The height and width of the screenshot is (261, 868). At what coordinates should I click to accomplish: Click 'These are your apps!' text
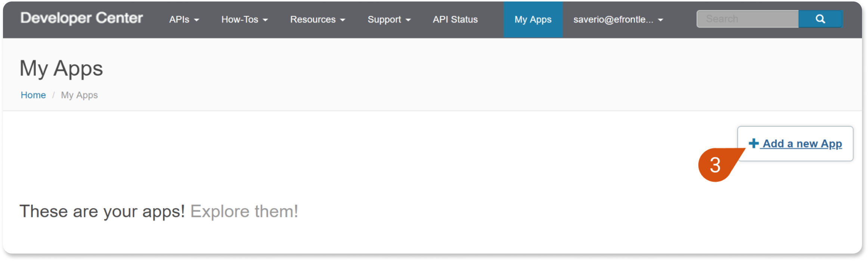pyautogui.click(x=102, y=211)
